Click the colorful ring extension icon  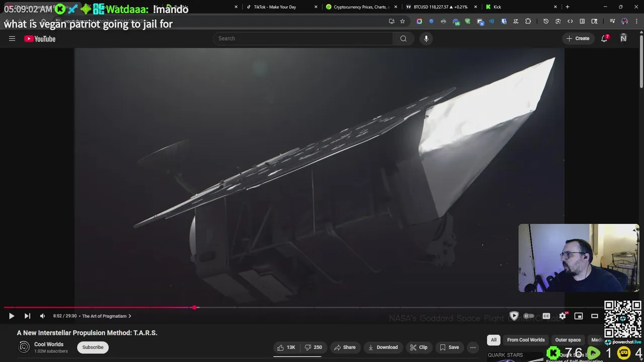[x=419, y=21]
